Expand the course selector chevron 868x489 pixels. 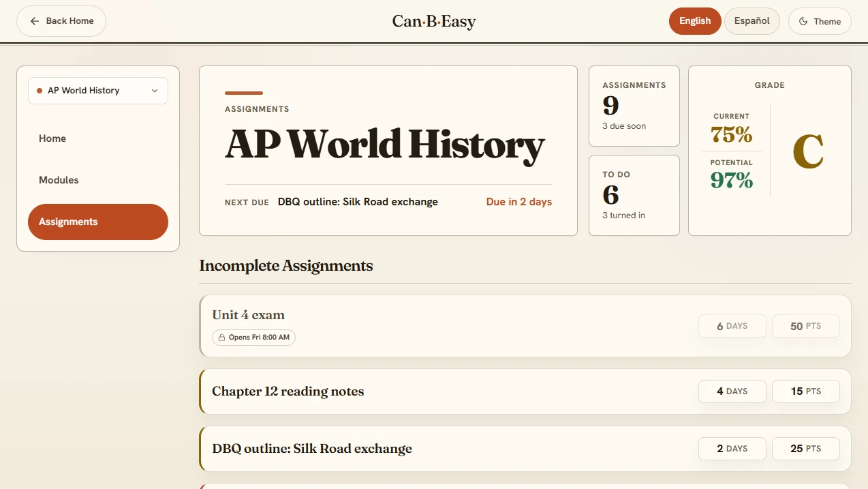tap(155, 91)
